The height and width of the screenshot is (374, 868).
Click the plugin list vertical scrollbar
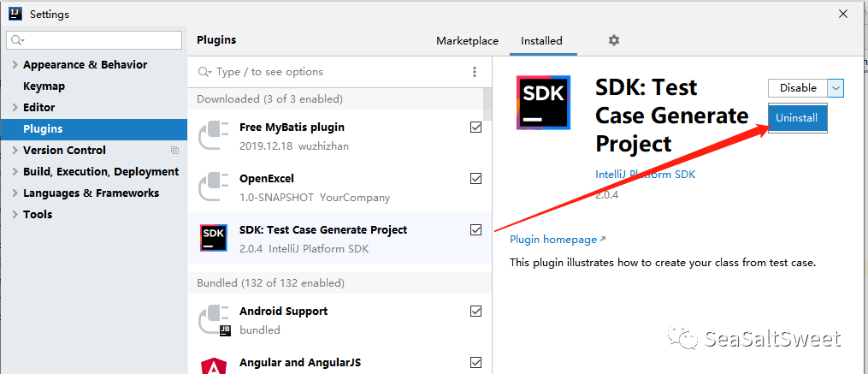tap(487, 104)
